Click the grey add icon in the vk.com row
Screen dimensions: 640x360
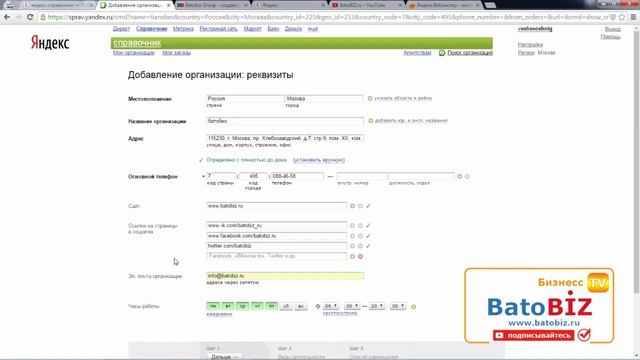(352, 225)
